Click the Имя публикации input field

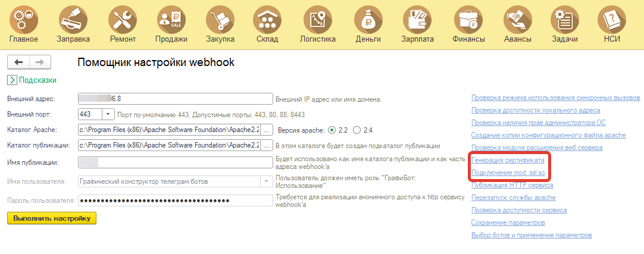click(x=175, y=161)
